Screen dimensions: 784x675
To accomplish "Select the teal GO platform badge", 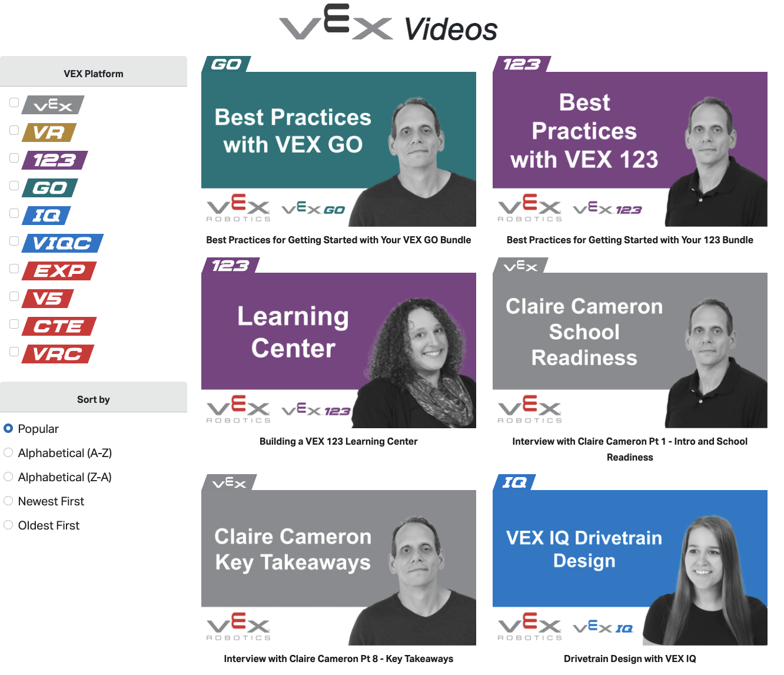I will tap(50, 188).
